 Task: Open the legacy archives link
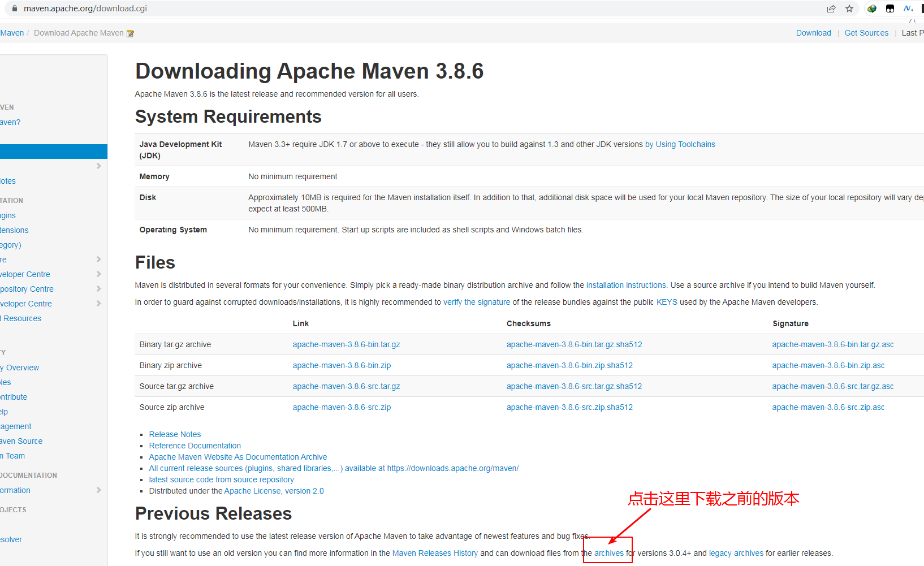point(736,553)
